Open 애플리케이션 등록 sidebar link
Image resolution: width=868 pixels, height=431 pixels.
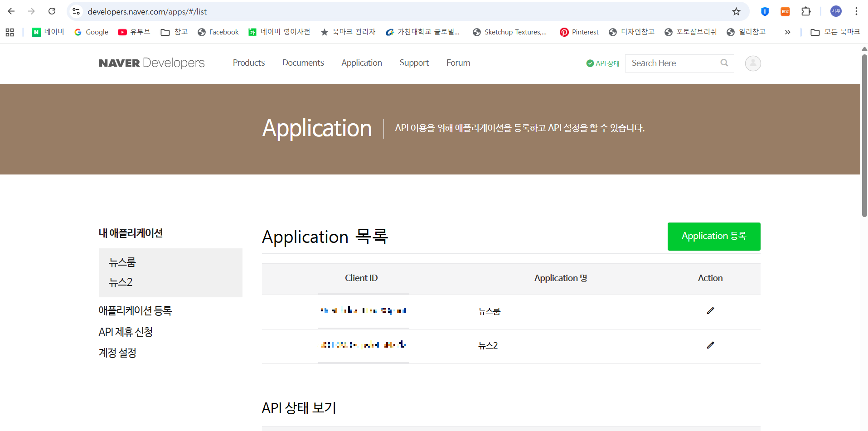coord(135,311)
